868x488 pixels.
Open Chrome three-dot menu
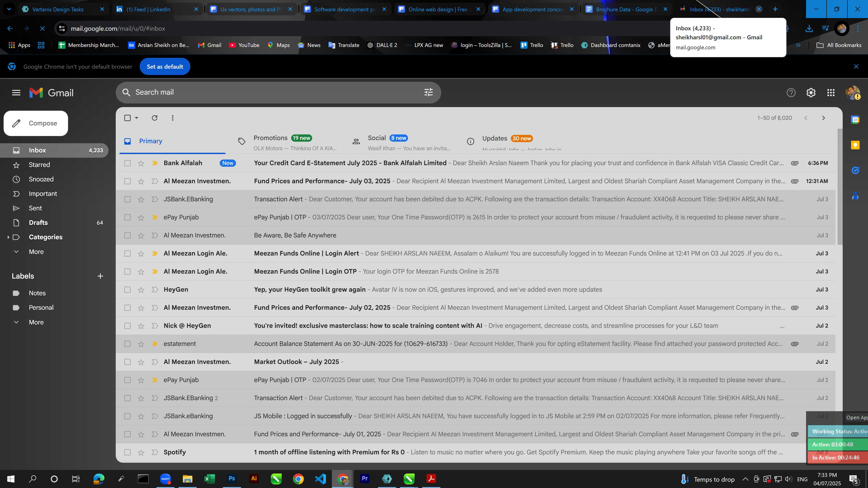tap(858, 29)
